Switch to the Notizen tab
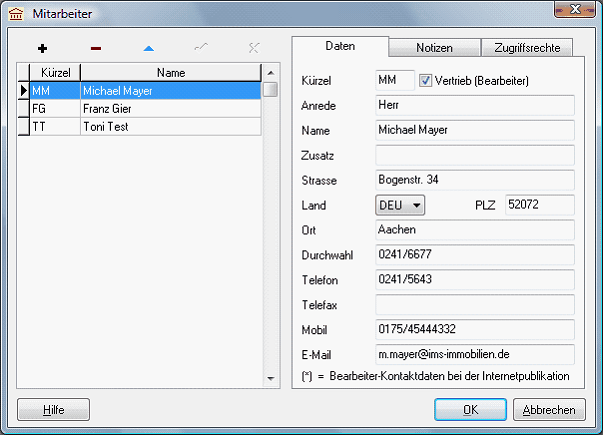This screenshot has height=436, width=604. pyautogui.click(x=434, y=48)
